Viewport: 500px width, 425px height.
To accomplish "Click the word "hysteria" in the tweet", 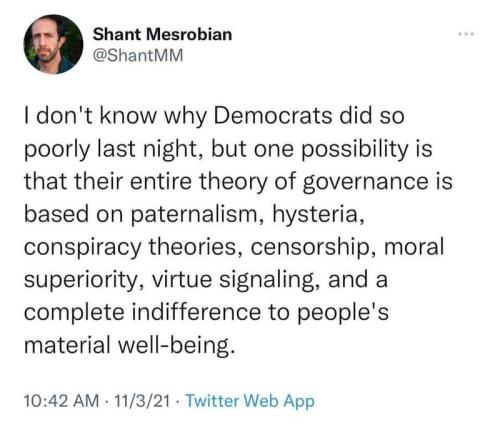I will click(316, 215).
